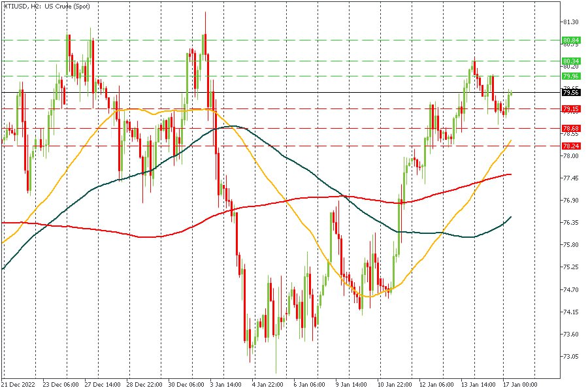This screenshot has height=392, width=588.
Task: Click the 13 Jan 14:00 time label
Action: point(478,385)
